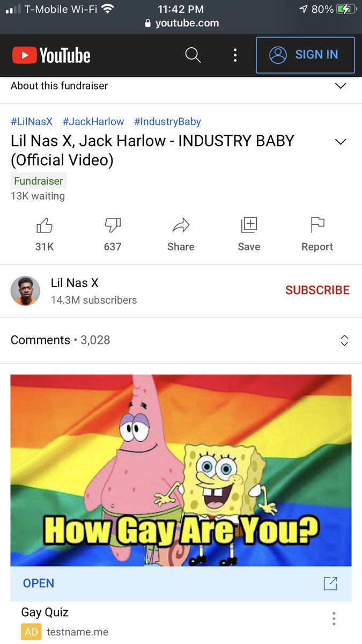Open Lil Nas X channel avatar
This screenshot has width=362, height=644.
(25, 291)
